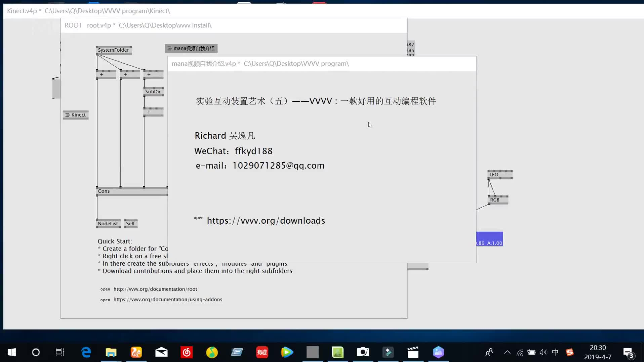
Task: Click the WeChat ffkyd188 text
Action: tap(234, 151)
